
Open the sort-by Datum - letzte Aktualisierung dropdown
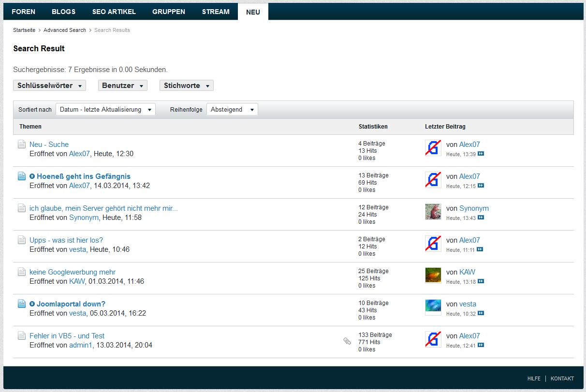(x=105, y=110)
